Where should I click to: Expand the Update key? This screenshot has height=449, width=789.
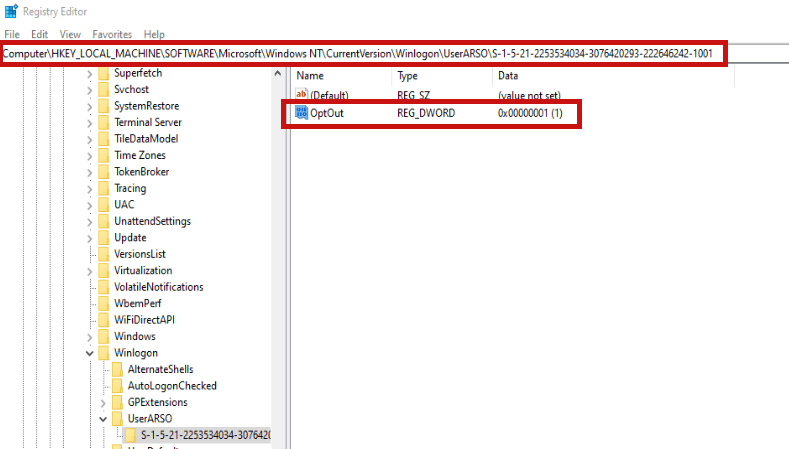(90, 239)
